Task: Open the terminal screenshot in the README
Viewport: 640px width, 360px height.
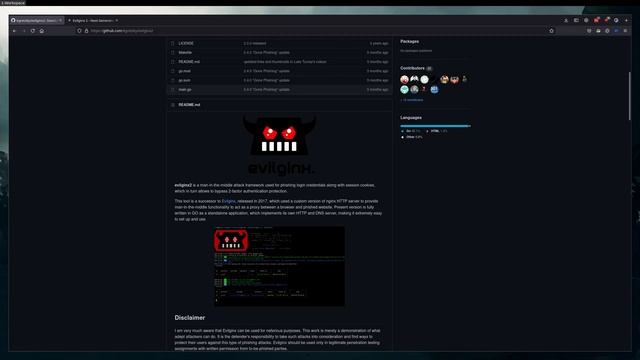Action: 280,266
